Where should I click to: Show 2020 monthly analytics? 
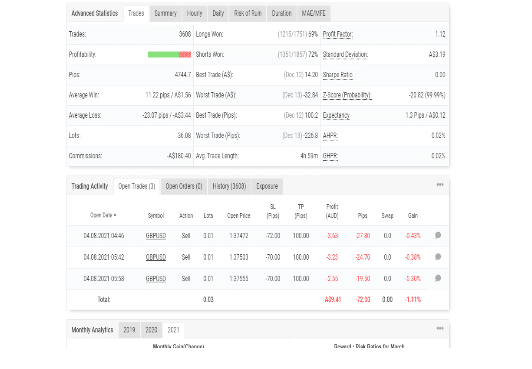click(x=151, y=330)
